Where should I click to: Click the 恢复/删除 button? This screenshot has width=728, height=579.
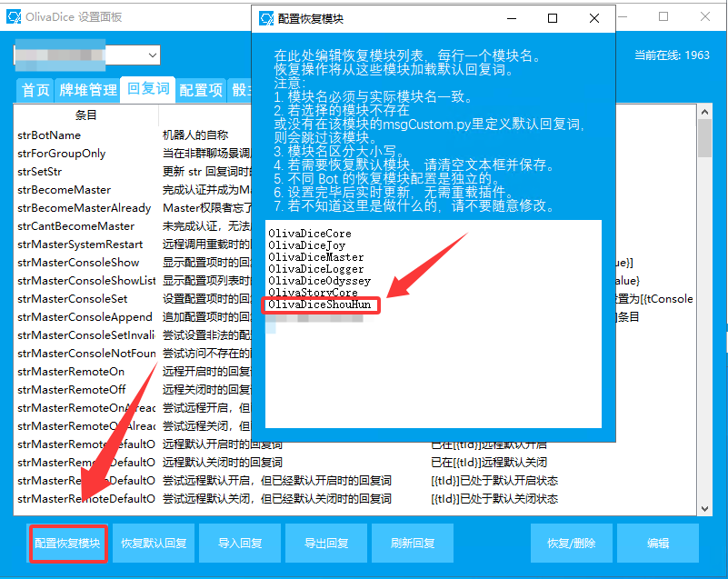click(x=571, y=544)
